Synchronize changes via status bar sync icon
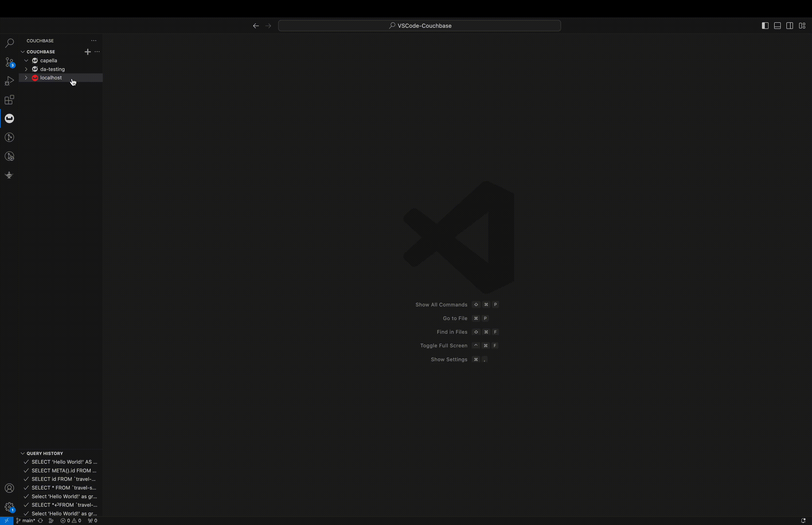812x525 pixels. (40, 521)
